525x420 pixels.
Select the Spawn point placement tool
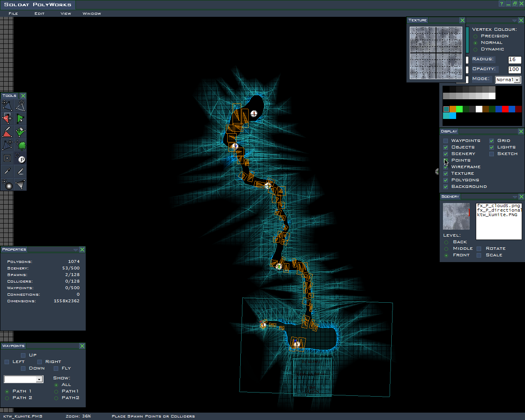pyautogui.click(x=20, y=159)
